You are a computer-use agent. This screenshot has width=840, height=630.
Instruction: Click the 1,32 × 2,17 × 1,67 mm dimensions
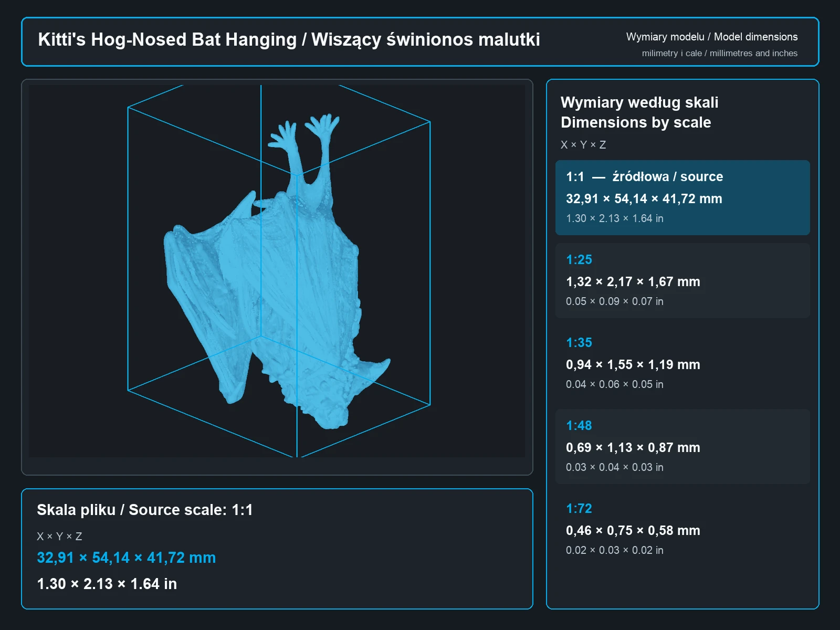[633, 282]
